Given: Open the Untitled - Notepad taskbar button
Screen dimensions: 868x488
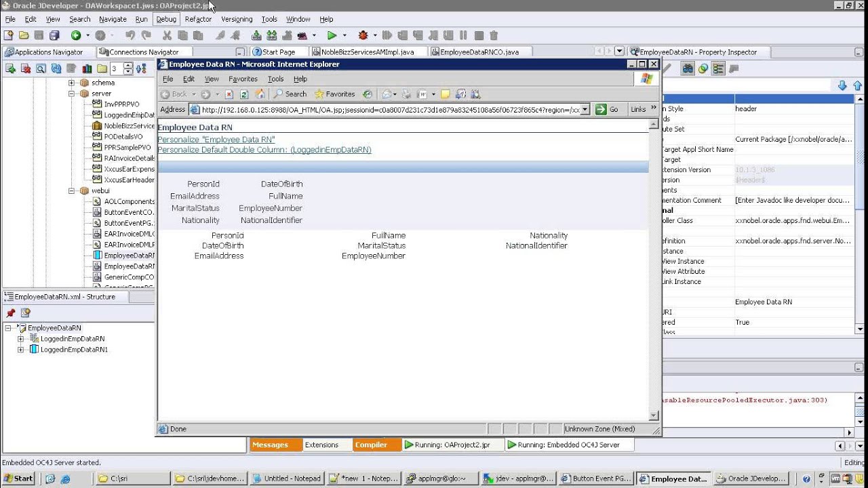Looking at the screenshot, I should click(287, 479).
